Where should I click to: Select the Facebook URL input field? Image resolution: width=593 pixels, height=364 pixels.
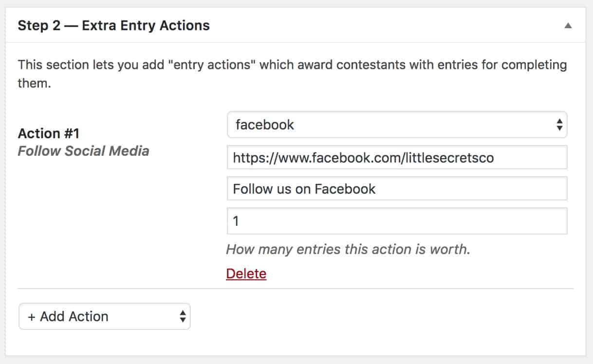click(397, 157)
